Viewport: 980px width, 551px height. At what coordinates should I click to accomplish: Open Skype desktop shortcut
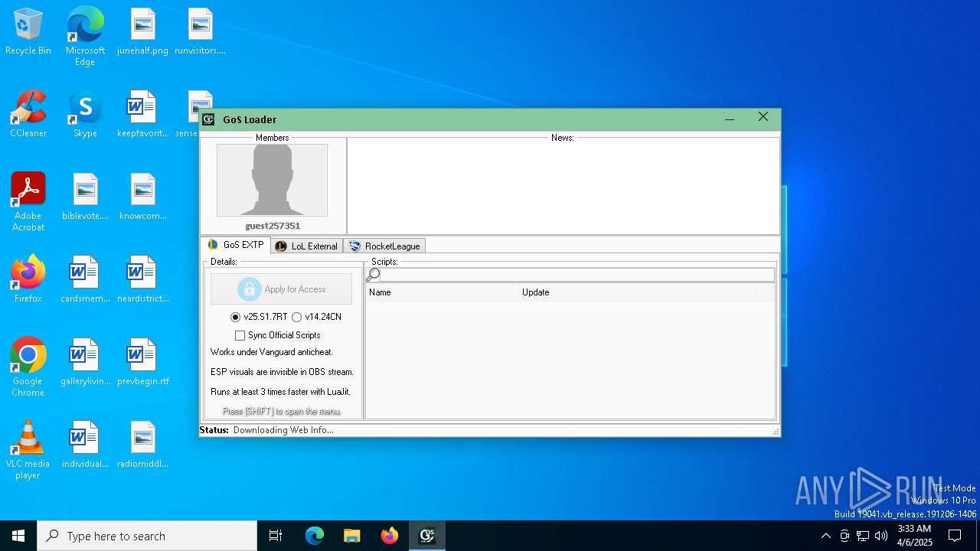coord(85,115)
